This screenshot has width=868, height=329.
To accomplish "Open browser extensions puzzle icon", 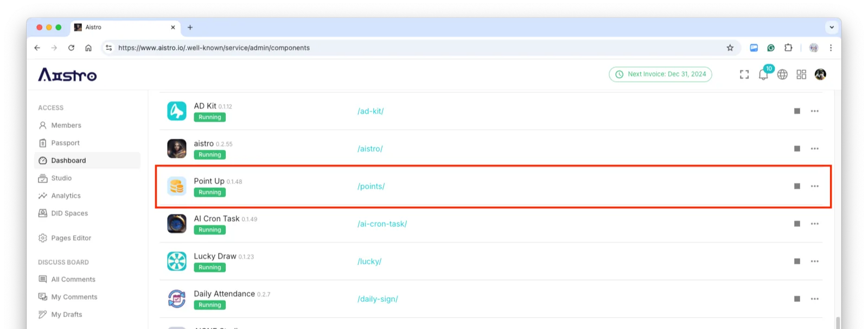I will pyautogui.click(x=788, y=48).
